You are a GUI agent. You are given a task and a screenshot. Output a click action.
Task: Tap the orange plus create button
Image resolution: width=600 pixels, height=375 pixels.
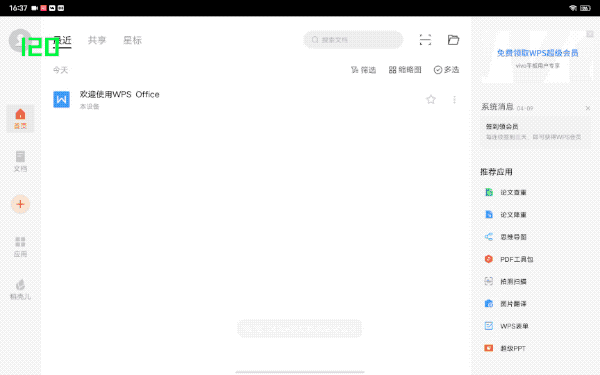coord(20,204)
